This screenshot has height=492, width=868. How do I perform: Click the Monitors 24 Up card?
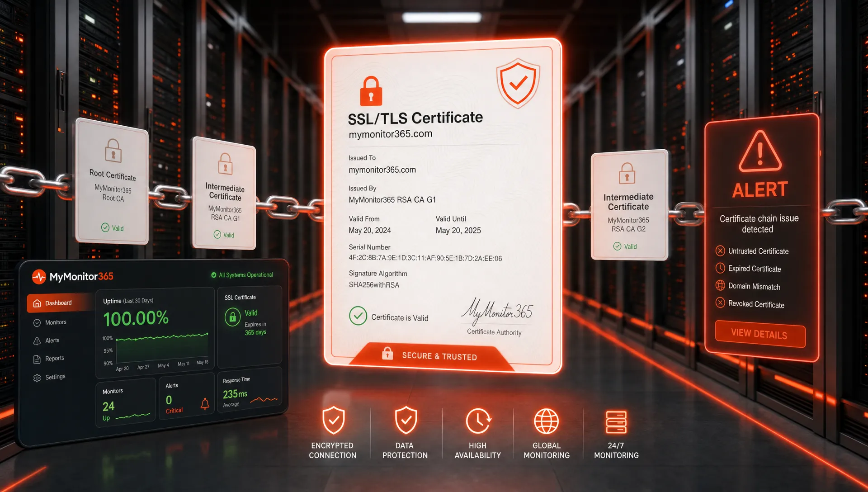(126, 403)
